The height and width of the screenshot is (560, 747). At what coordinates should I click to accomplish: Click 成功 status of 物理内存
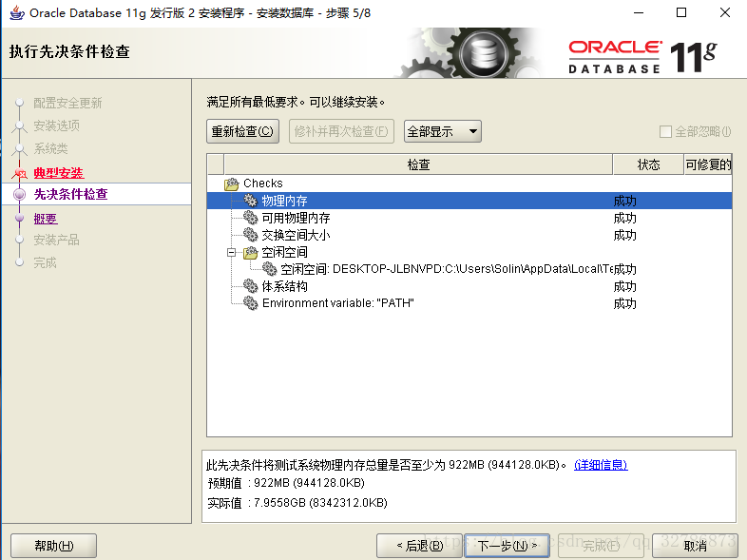click(624, 201)
